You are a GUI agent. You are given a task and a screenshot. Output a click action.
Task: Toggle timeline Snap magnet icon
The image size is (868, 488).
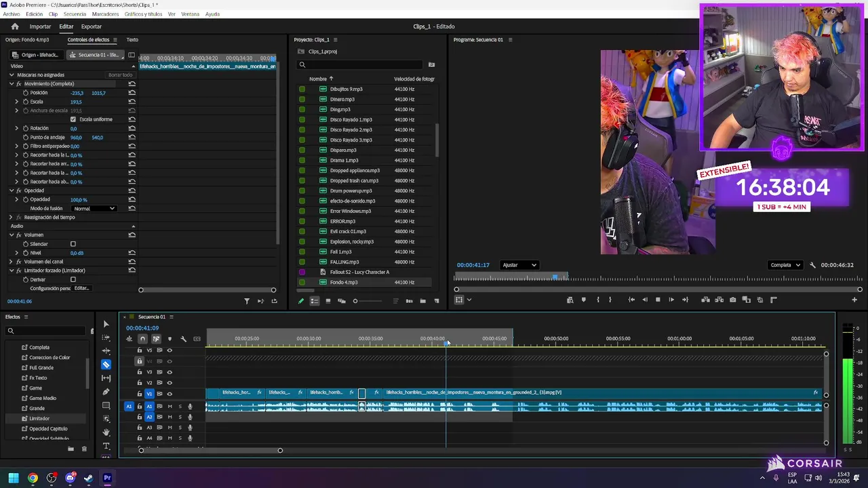coord(142,339)
